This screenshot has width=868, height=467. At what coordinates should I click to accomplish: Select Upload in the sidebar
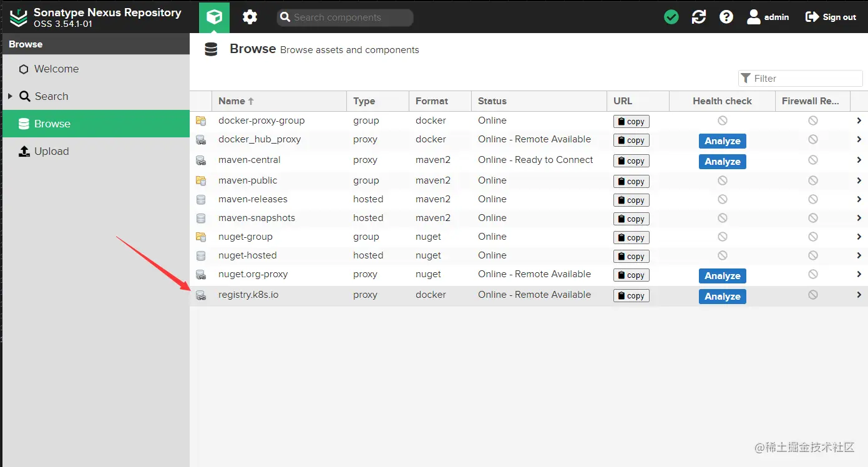[95, 151]
